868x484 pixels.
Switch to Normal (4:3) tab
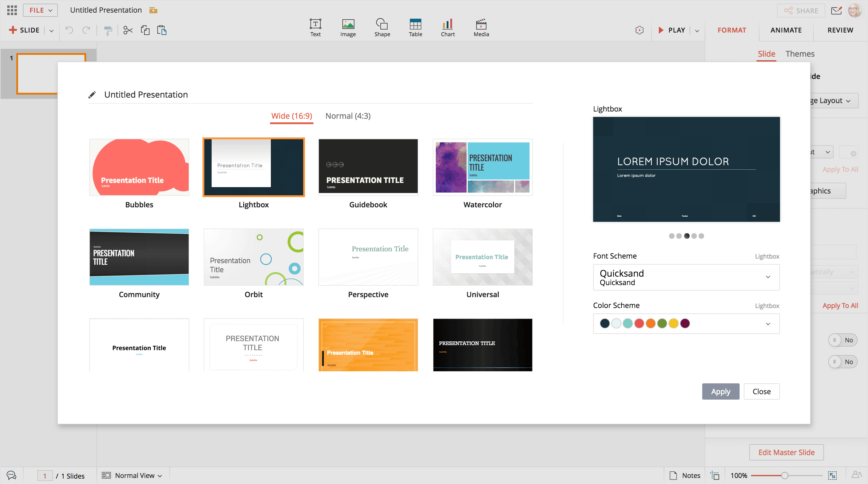coord(348,116)
